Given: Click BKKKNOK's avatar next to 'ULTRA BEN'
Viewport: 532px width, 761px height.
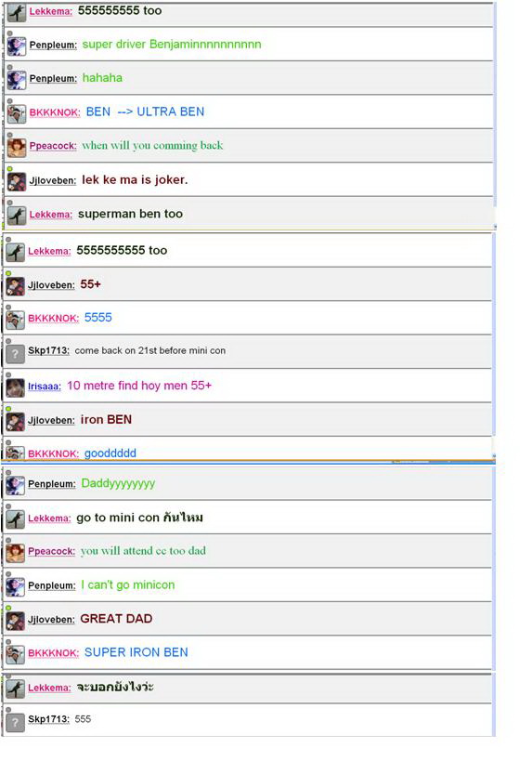Looking at the screenshot, I should coord(17,114).
